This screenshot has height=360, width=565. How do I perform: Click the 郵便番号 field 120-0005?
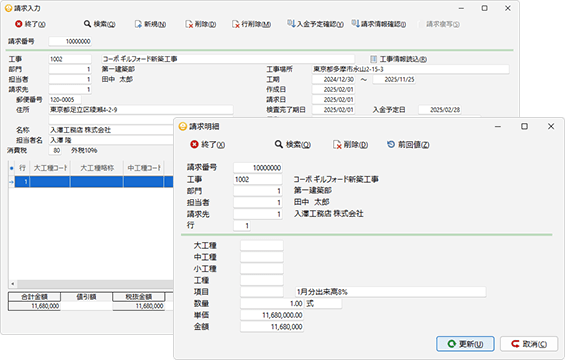tap(65, 99)
